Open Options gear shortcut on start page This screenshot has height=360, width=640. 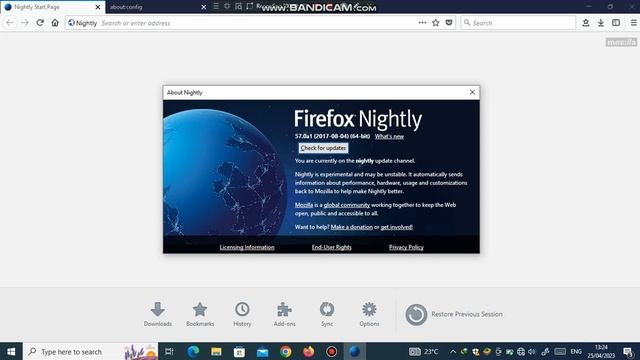tap(369, 314)
